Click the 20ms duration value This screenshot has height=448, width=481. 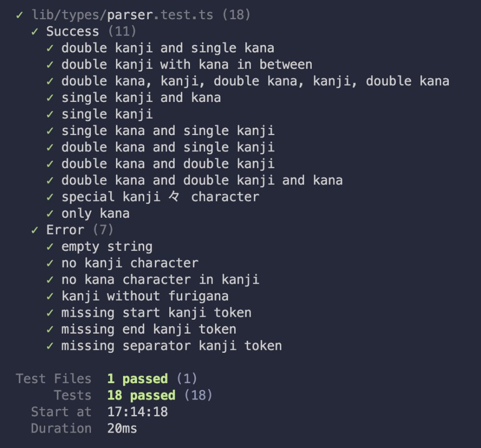pyautogui.click(x=122, y=428)
